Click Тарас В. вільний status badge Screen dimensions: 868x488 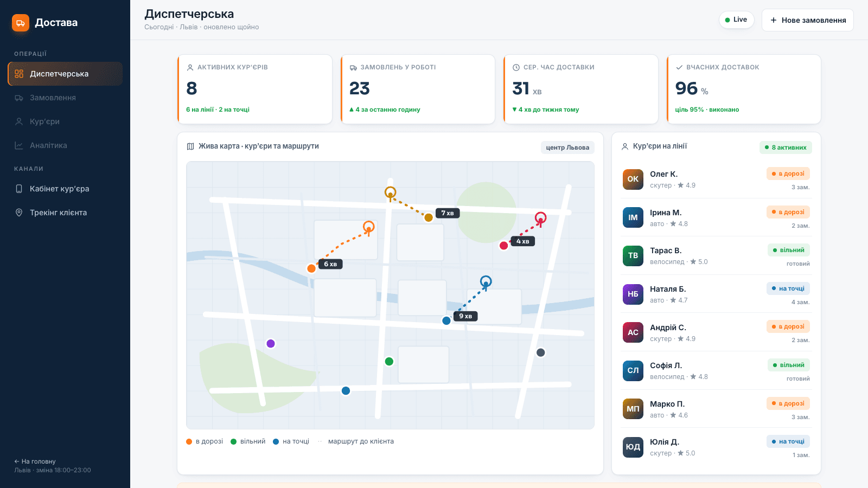pos(789,250)
